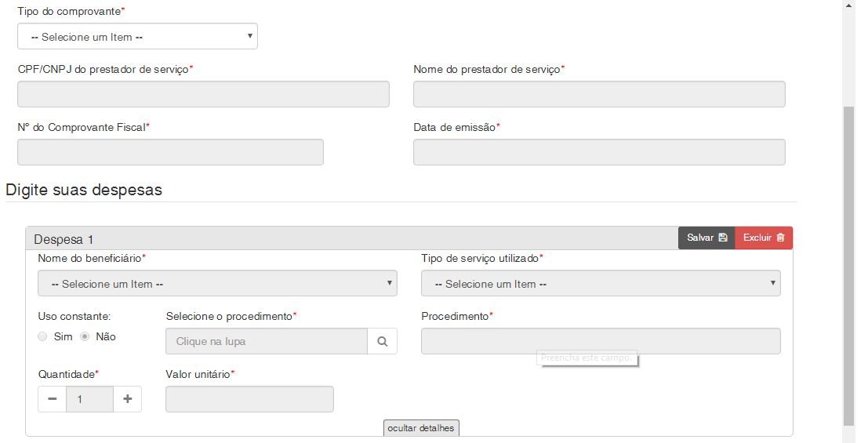The width and height of the screenshot is (868, 443).
Task: Focus the Nome do prestador de serviço field
Action: [599, 94]
